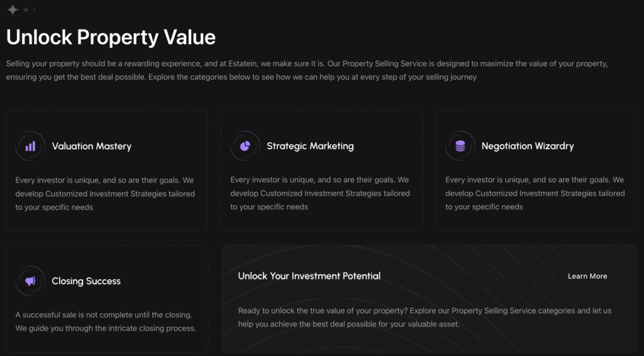Click the tiny sparkle star dot above the heading

tap(35, 9)
